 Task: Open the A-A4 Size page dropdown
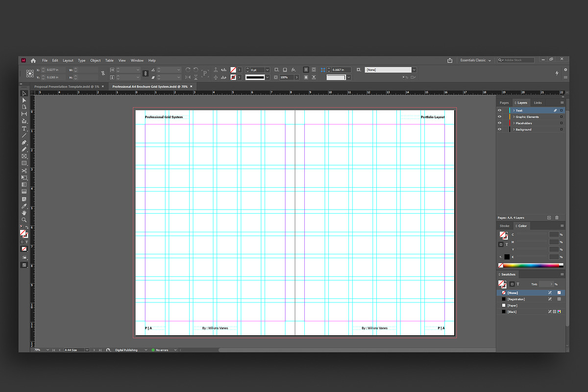pyautogui.click(x=87, y=350)
